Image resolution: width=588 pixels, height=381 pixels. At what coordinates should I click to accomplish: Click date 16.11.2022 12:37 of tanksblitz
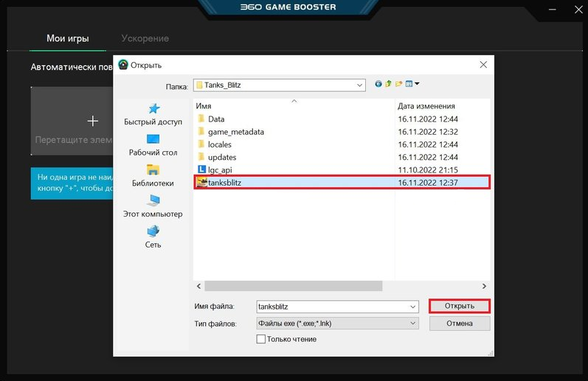coord(428,183)
